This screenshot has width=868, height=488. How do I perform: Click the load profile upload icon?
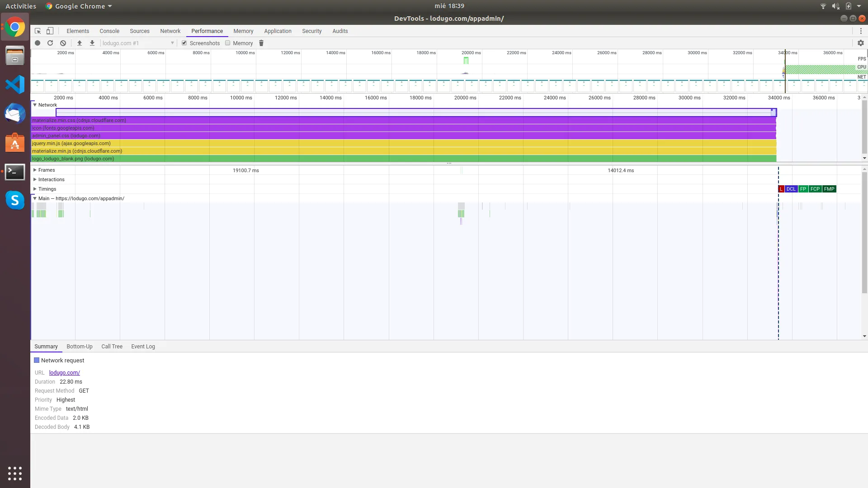pyautogui.click(x=80, y=43)
